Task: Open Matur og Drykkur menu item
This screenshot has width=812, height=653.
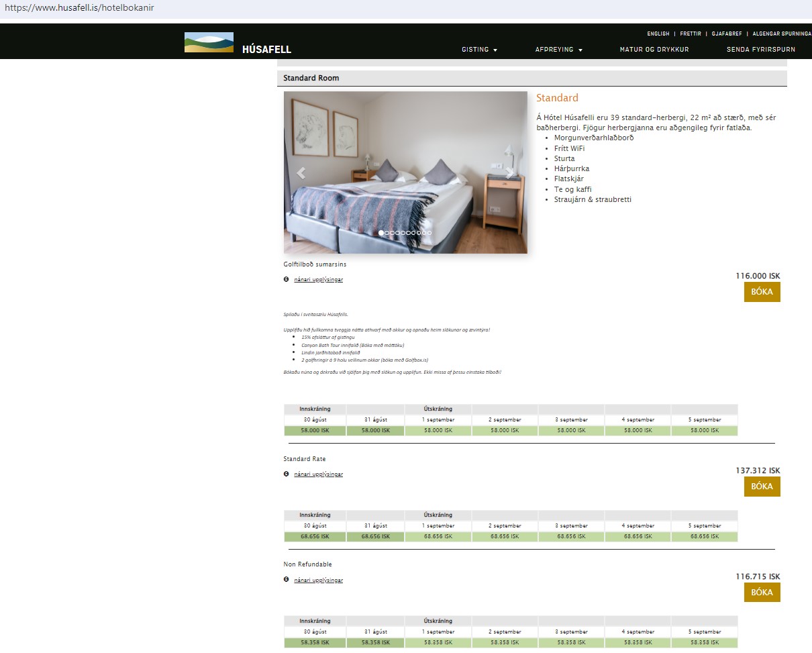Action: point(654,50)
